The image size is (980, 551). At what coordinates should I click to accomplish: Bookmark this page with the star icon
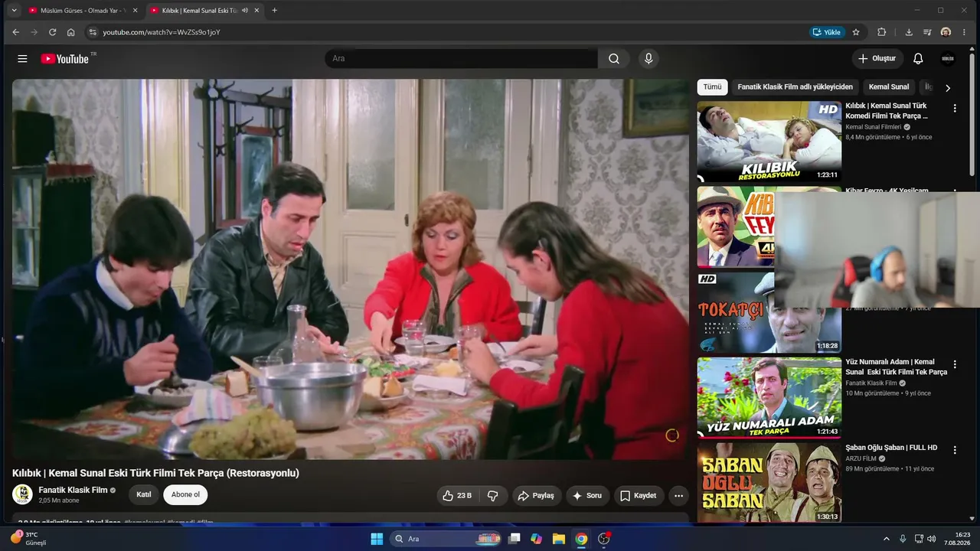click(x=856, y=32)
